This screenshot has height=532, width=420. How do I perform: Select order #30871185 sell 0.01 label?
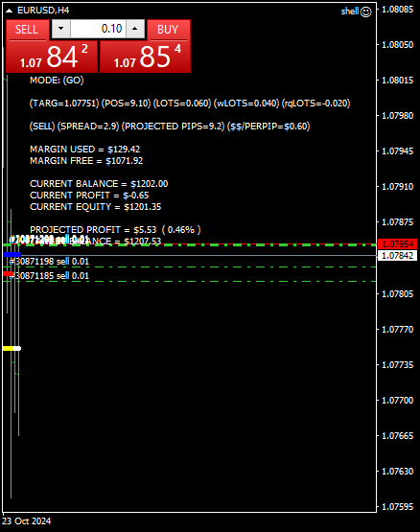(x=49, y=275)
